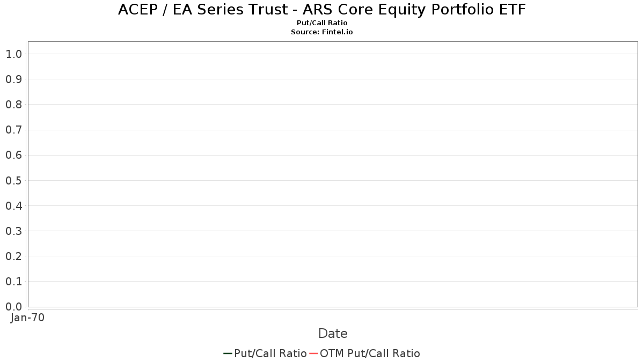Viewport: 644px width, 362px height.
Task: Click the Jan-70 x-axis tick label
Action: point(28,317)
